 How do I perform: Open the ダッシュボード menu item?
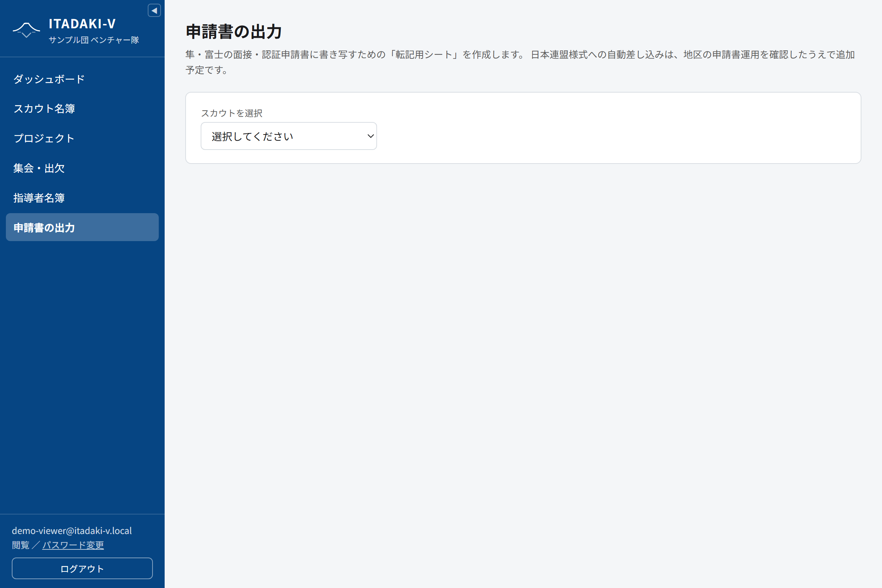pos(82,79)
